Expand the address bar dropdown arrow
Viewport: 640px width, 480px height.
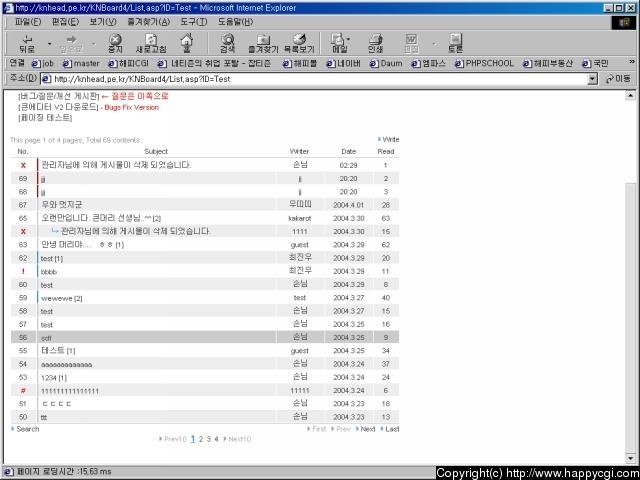(593, 79)
